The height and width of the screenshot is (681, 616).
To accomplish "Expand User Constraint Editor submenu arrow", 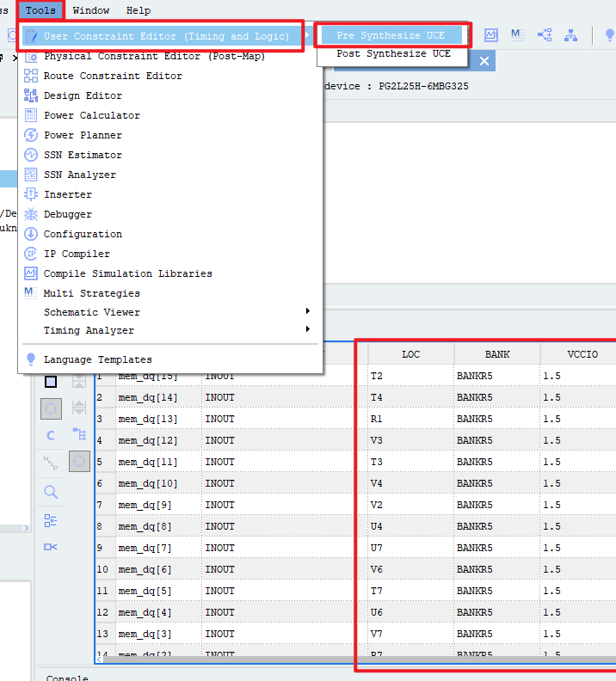I will [307, 35].
